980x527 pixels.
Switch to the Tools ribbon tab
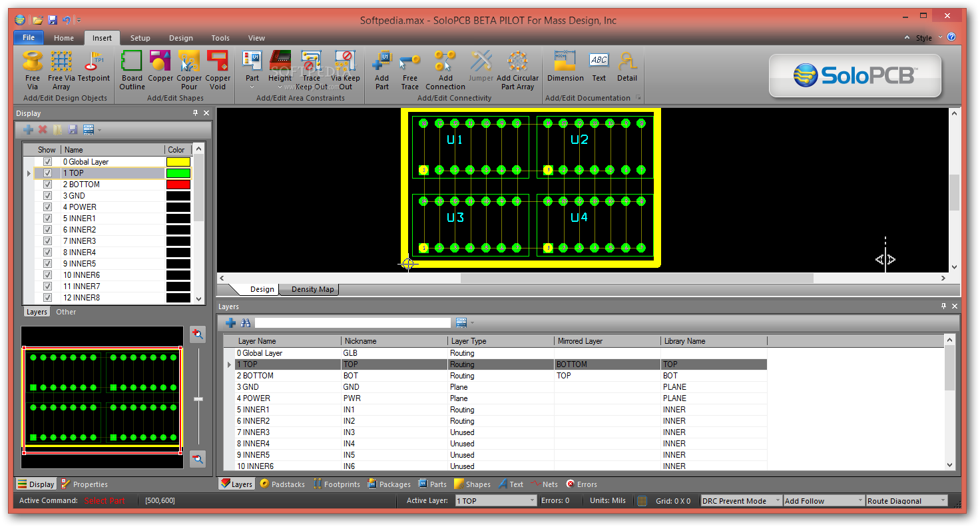pyautogui.click(x=220, y=38)
